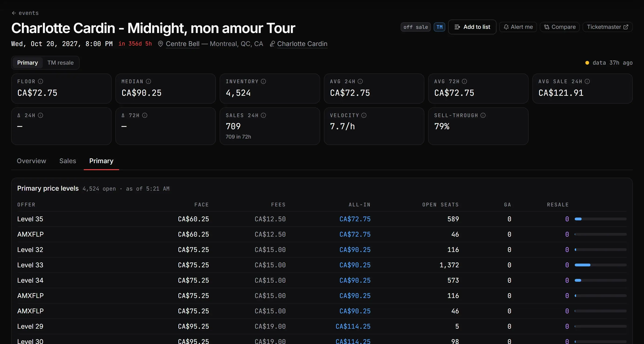The image size is (644, 344).
Task: Open info icon for VELOCITY card
Action: point(364,116)
